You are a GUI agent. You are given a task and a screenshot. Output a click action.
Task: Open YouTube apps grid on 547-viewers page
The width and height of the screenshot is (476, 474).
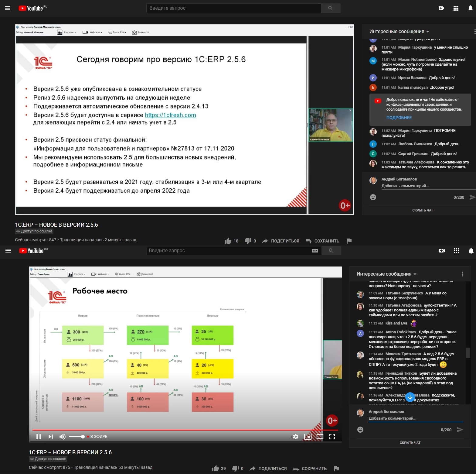point(456,8)
